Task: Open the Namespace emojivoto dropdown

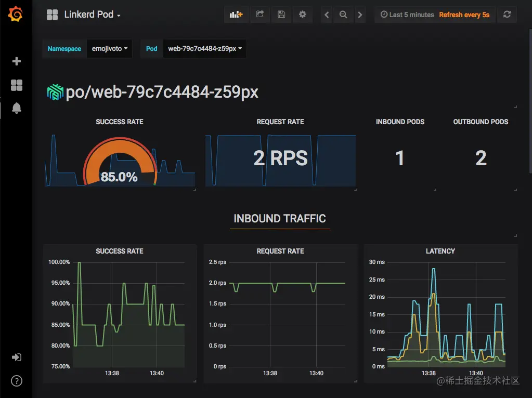Action: pyautogui.click(x=109, y=48)
